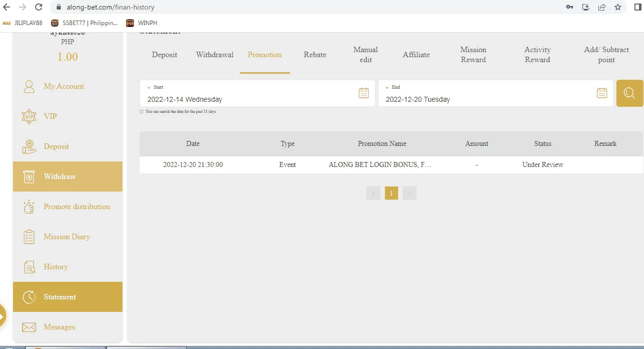The image size is (644, 349).
Task: Click the Promotion Name column header
Action: 382,143
